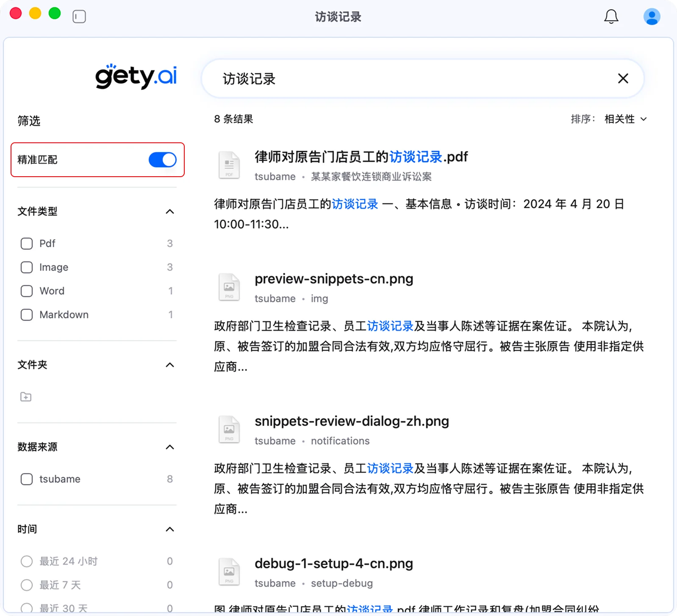Check the Image file type filter
Viewport: 677px width, 616px height.
[x=27, y=267]
